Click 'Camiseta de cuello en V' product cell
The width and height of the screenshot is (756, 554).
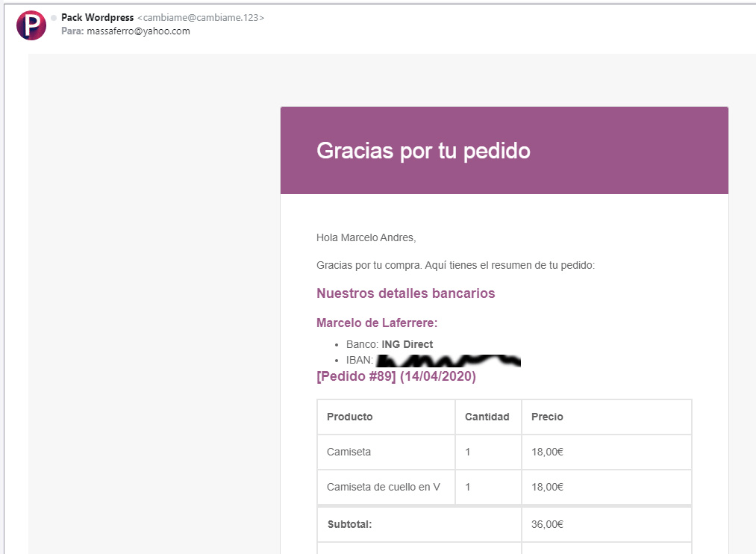pyautogui.click(x=386, y=487)
